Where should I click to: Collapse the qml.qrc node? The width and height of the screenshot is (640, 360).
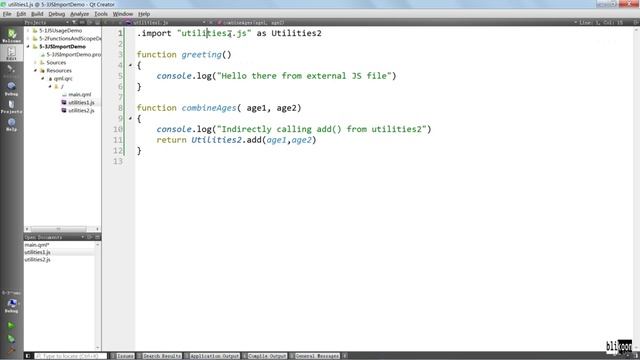43,78
